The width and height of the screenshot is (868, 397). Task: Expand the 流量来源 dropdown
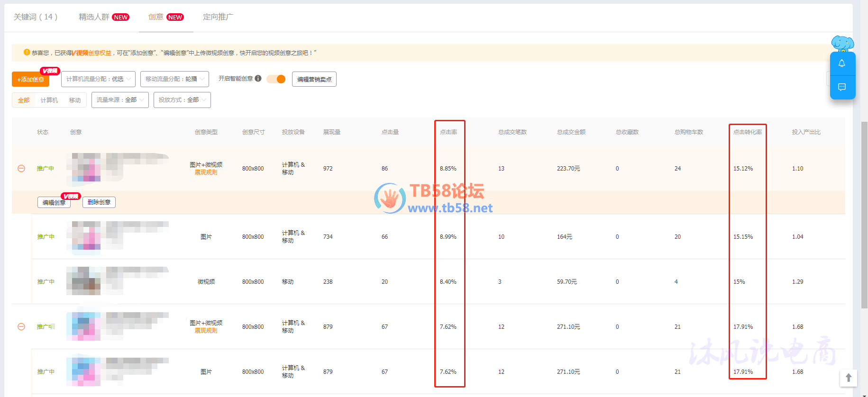[120, 100]
